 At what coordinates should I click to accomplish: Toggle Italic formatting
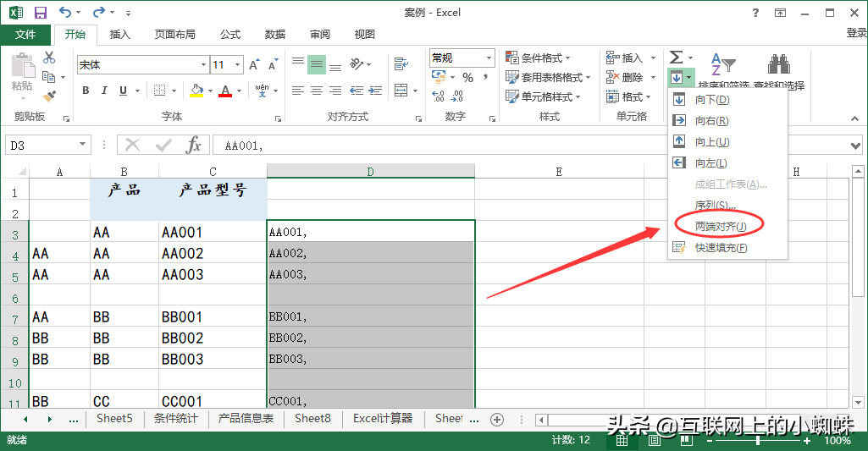[104, 91]
